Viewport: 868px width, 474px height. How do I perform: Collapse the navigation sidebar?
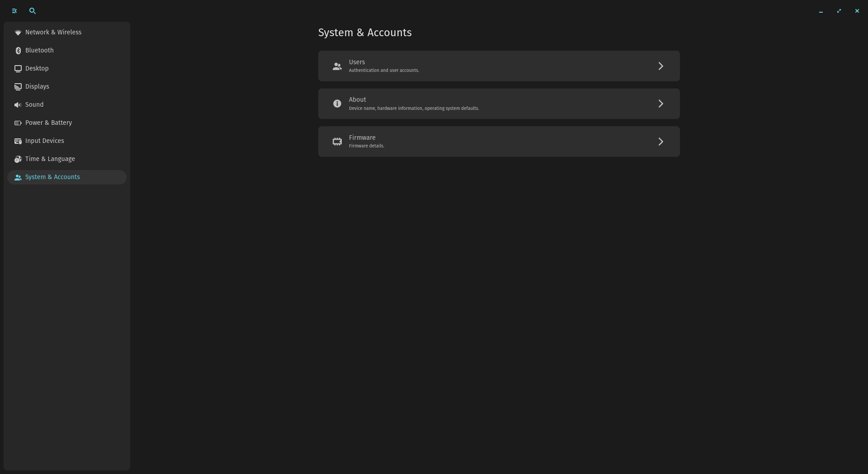pos(14,11)
